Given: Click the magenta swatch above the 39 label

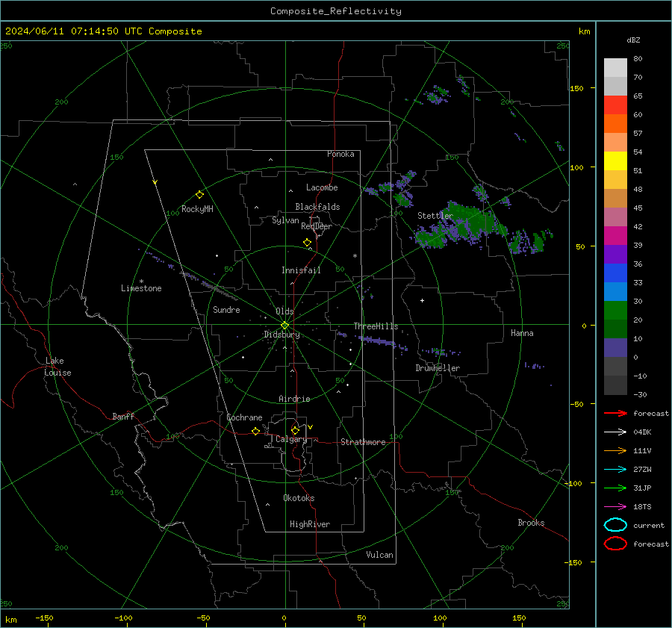Looking at the screenshot, I should [x=615, y=235].
